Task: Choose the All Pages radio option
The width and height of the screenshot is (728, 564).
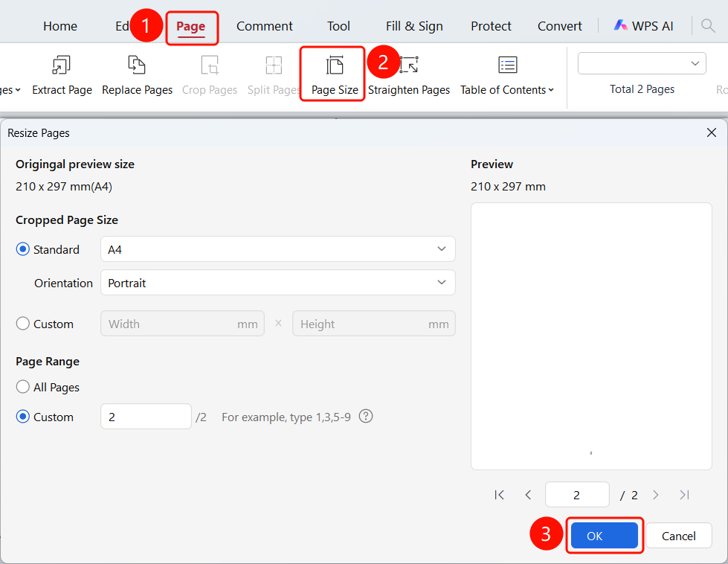Action: click(23, 386)
